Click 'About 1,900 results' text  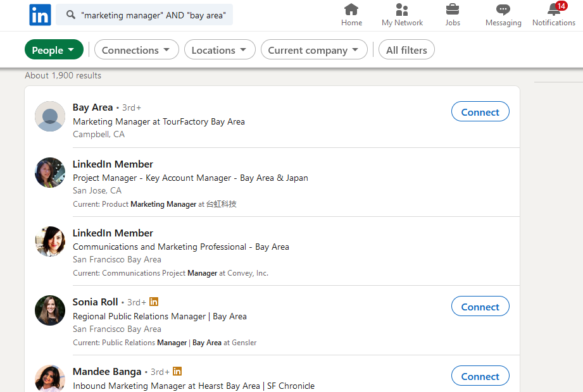[x=63, y=75]
